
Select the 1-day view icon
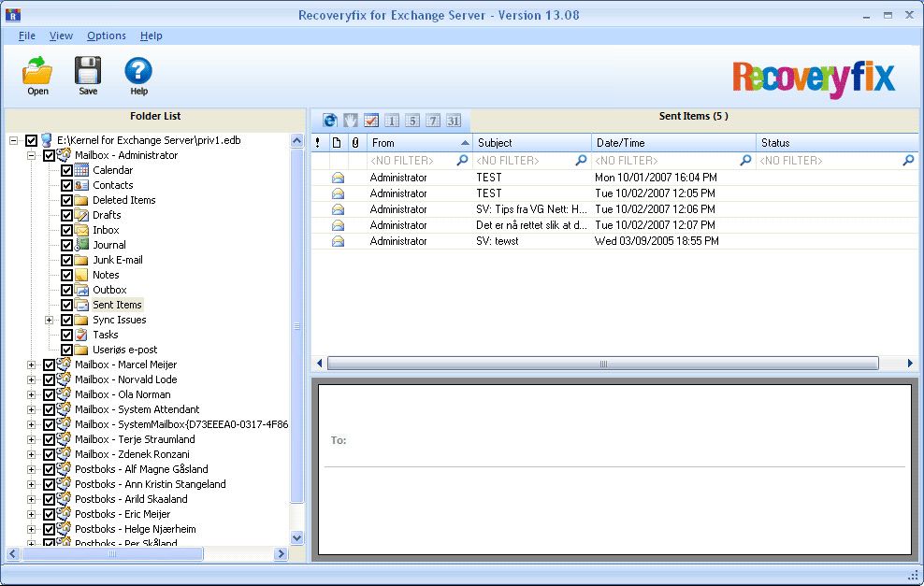pos(392,121)
